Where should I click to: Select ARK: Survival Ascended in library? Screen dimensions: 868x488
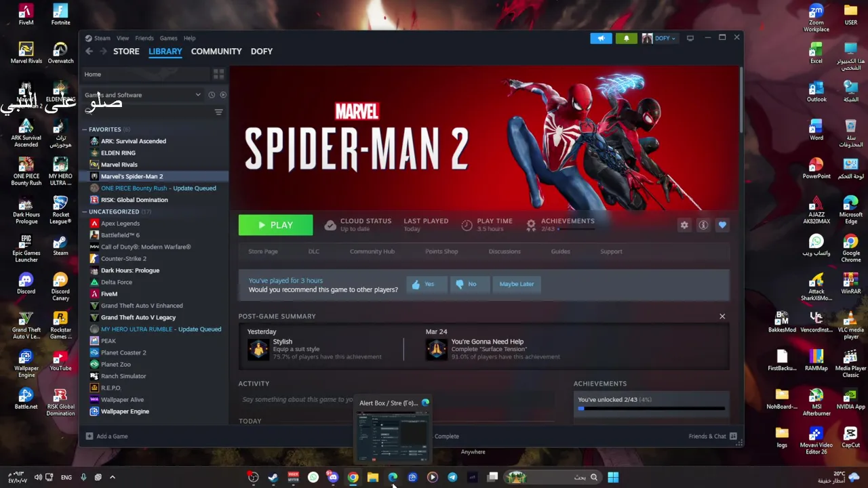click(133, 141)
